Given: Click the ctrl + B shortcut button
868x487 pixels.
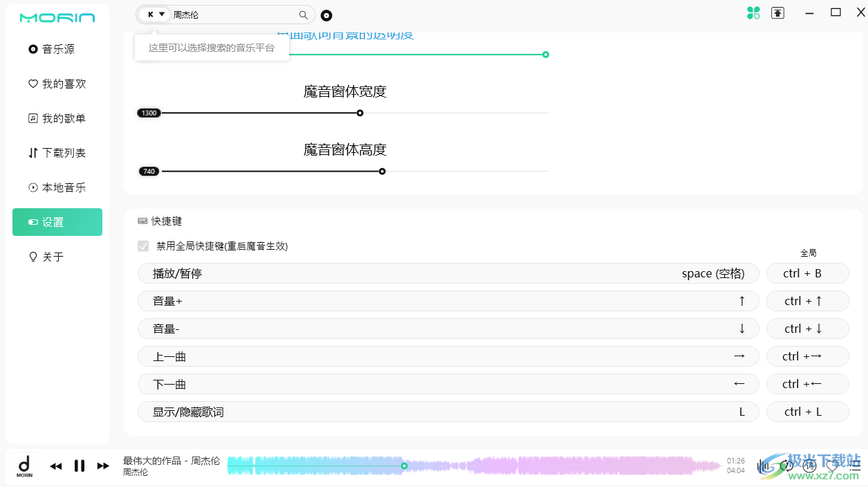Looking at the screenshot, I should (808, 273).
